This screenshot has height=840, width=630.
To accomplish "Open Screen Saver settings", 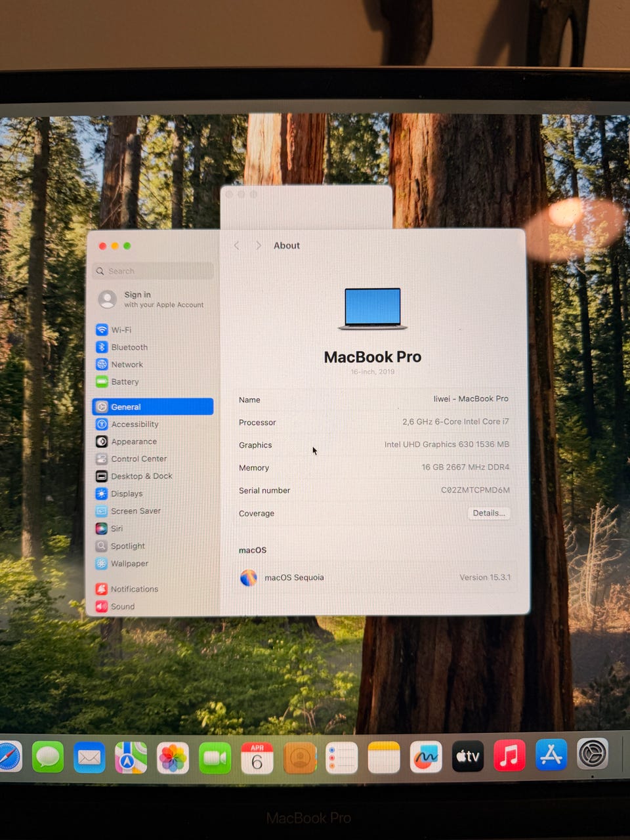I will pos(152,511).
